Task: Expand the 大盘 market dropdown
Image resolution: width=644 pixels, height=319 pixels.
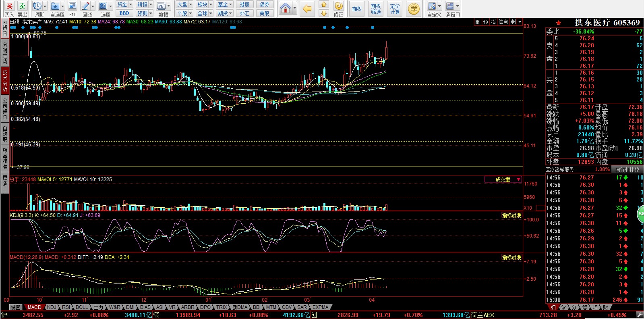Action: 191,4
